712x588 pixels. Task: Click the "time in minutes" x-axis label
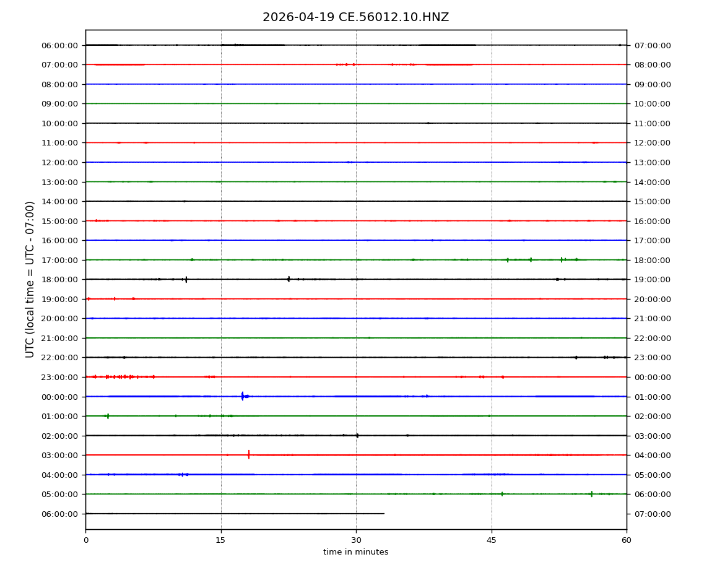355,552
